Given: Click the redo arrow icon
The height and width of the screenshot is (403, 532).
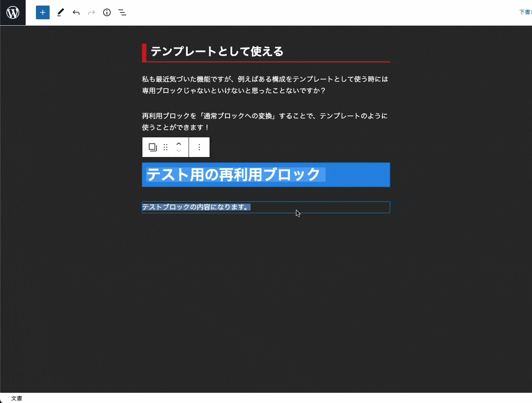Looking at the screenshot, I should pyautogui.click(x=92, y=12).
